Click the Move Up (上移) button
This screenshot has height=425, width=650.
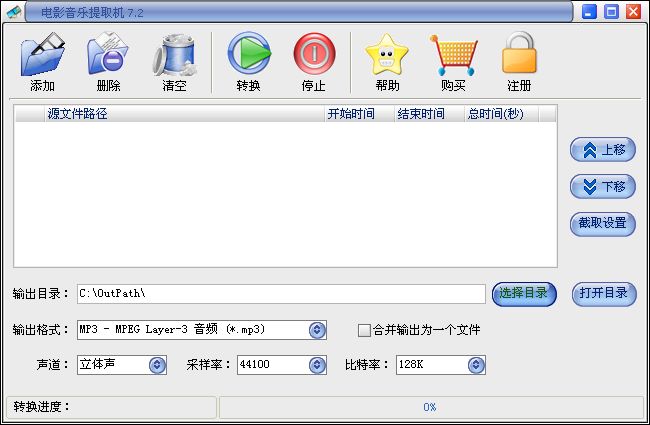603,150
